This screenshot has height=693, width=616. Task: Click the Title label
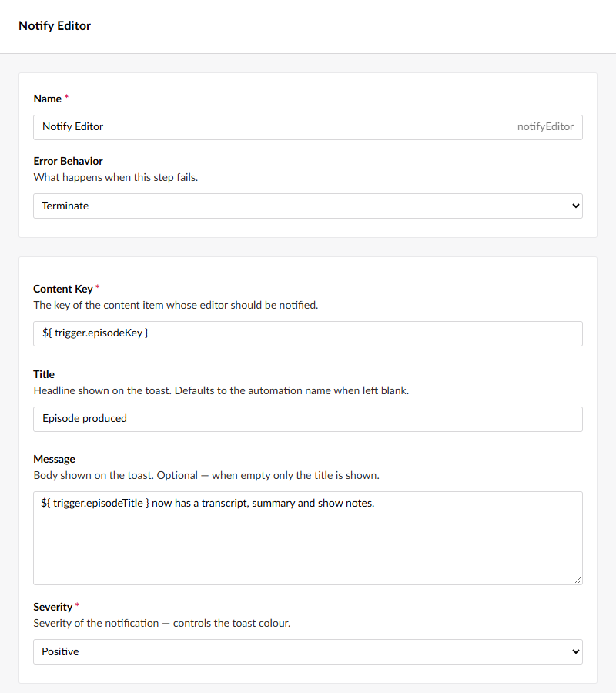coord(44,374)
